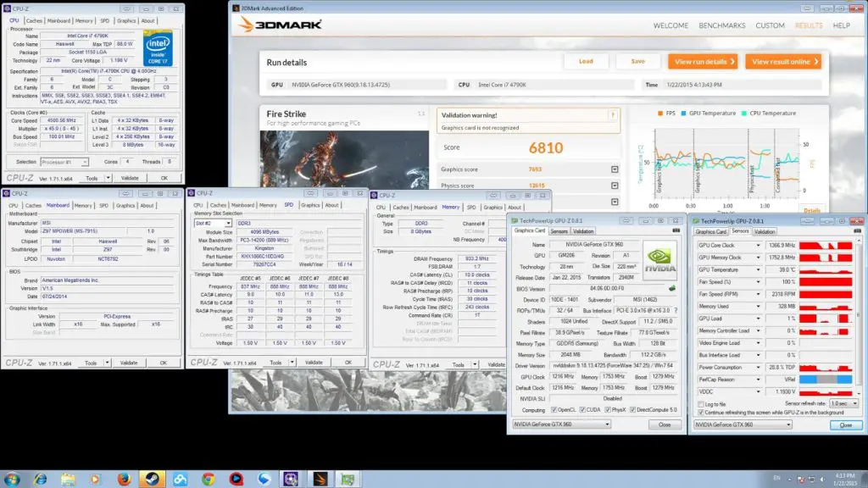Image resolution: width=868 pixels, height=488 pixels.
Task: Click the GPU Load sensor history graph
Action: pyautogui.click(x=826, y=319)
